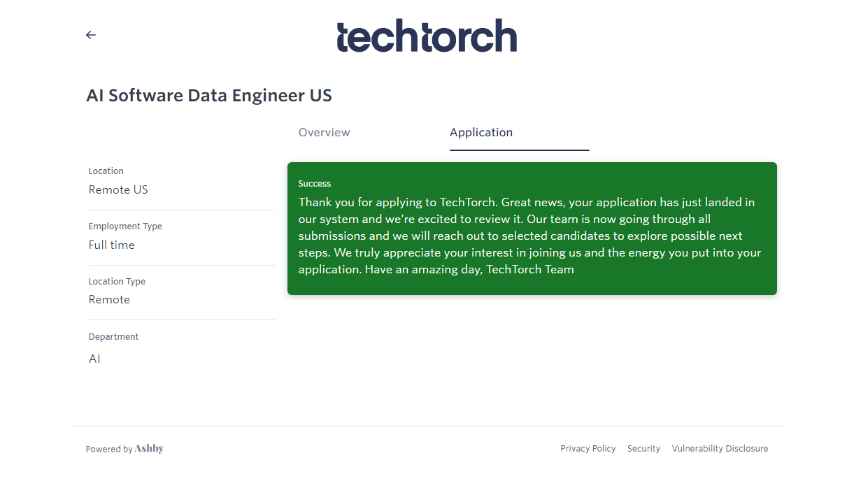Switch to the Overview tab
The height and width of the screenshot is (504, 854).
[325, 133]
